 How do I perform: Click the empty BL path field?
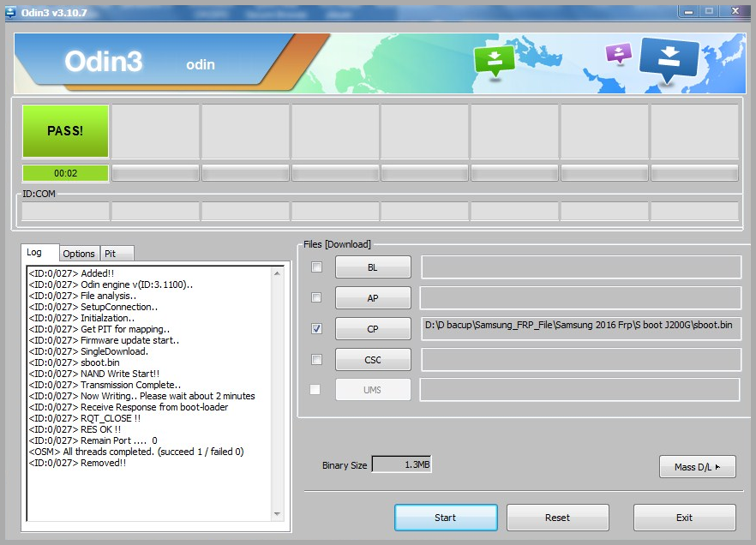coord(581,267)
